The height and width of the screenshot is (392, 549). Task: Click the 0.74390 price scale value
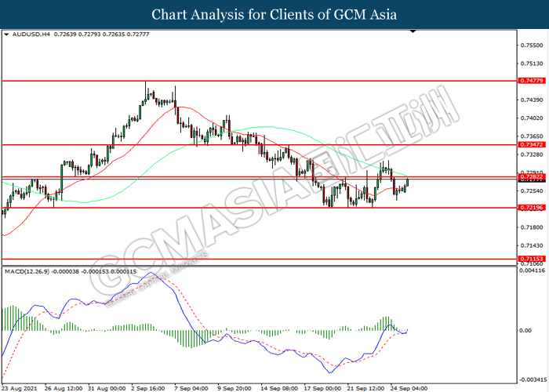[532, 100]
